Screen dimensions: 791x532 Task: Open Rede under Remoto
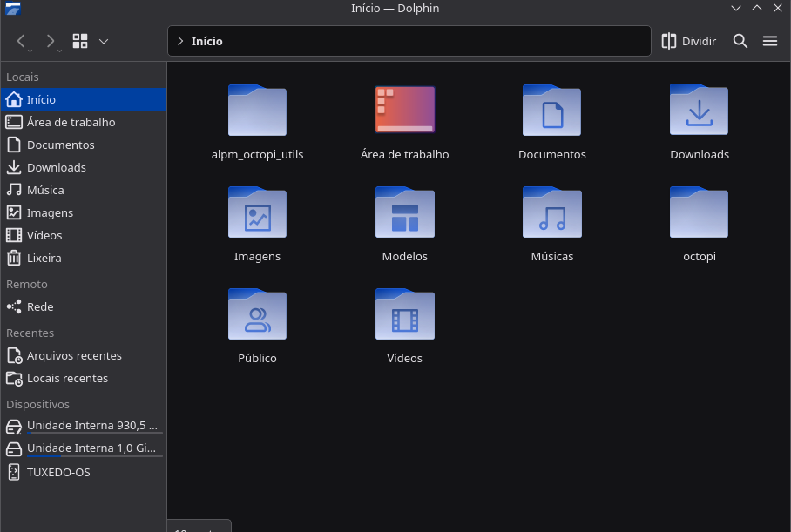(x=40, y=306)
